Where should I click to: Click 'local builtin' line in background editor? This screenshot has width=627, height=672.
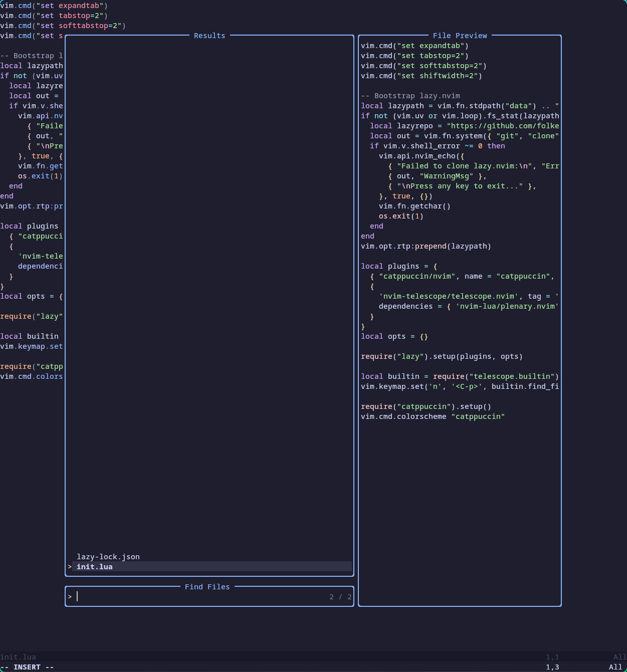pyautogui.click(x=30, y=336)
